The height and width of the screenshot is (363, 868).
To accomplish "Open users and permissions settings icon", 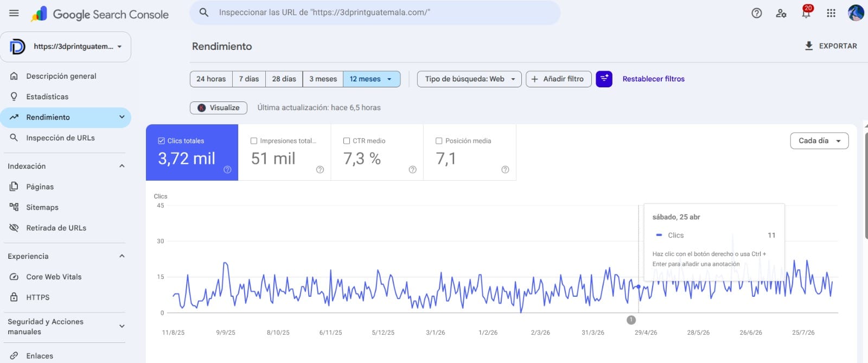I will [x=781, y=13].
